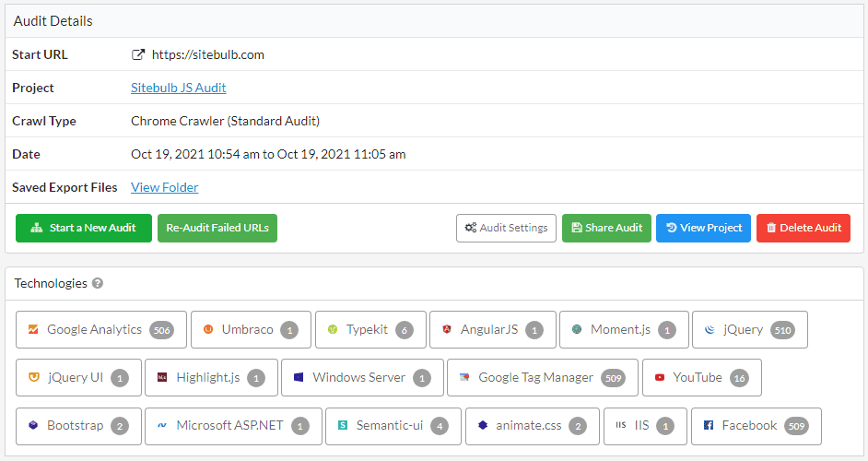The height and width of the screenshot is (461, 868).
Task: Click the YouTube logo icon
Action: [x=660, y=377]
